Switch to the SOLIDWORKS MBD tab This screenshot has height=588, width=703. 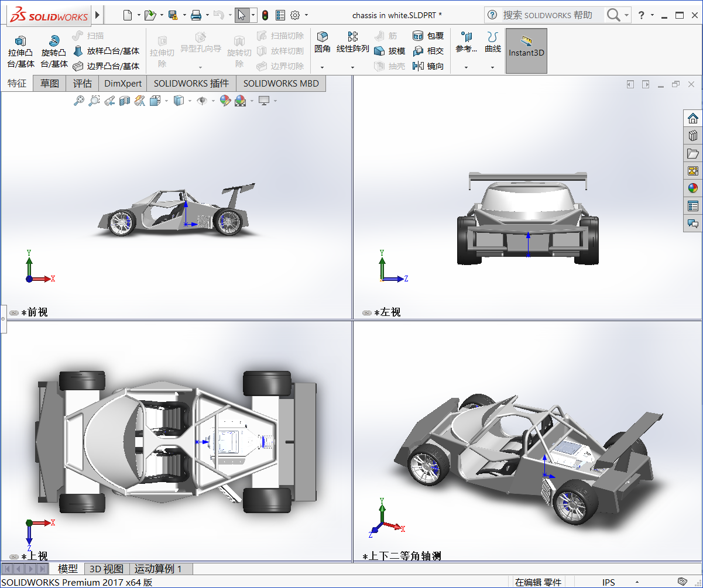click(281, 83)
